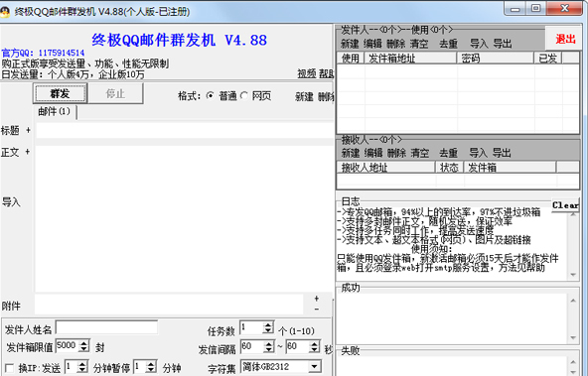Open the 字符集 简体GB2312 dropdown

(315, 366)
